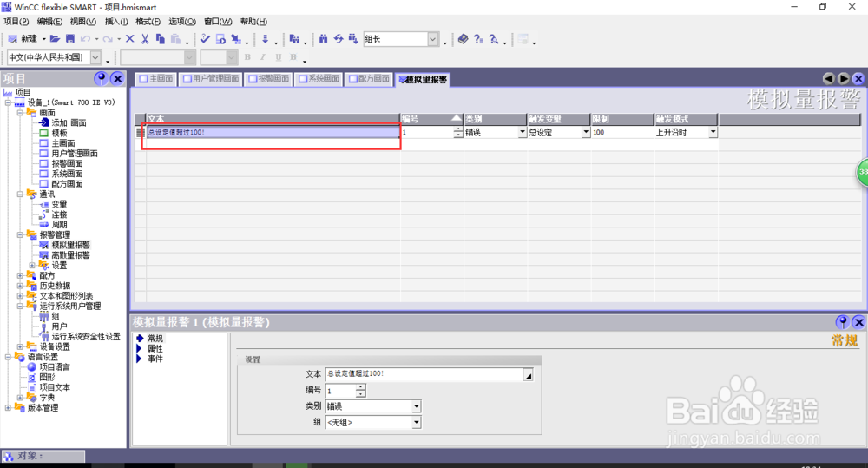Click the copy icon in toolbar

pos(161,39)
